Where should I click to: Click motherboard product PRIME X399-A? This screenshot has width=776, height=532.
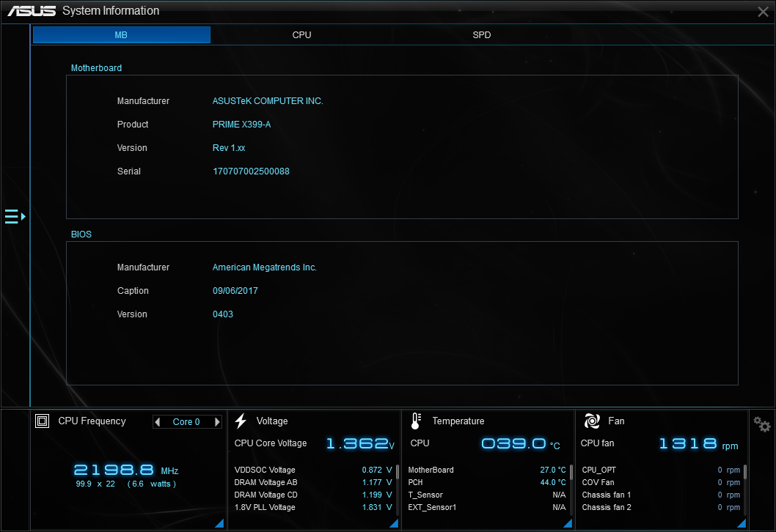point(241,125)
